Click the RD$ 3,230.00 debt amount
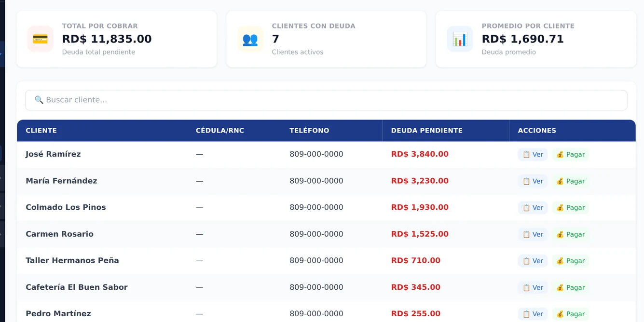This screenshot has height=322, width=644. point(420,181)
